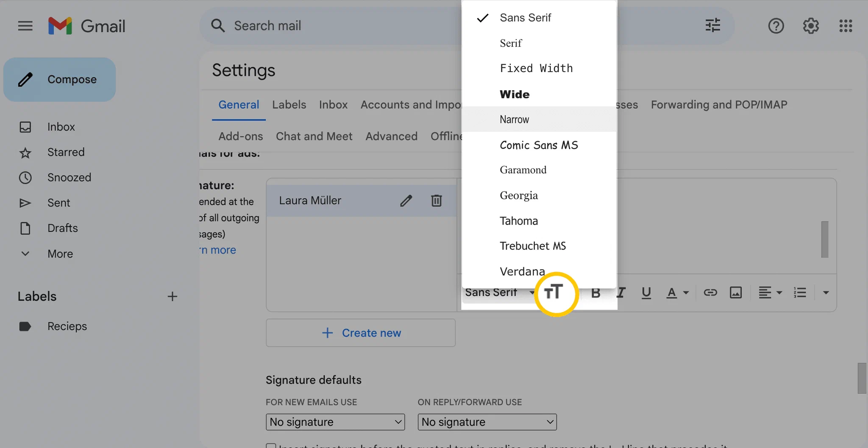Click the signature editor scrollbar
This screenshot has width=868, height=448.
825,239
